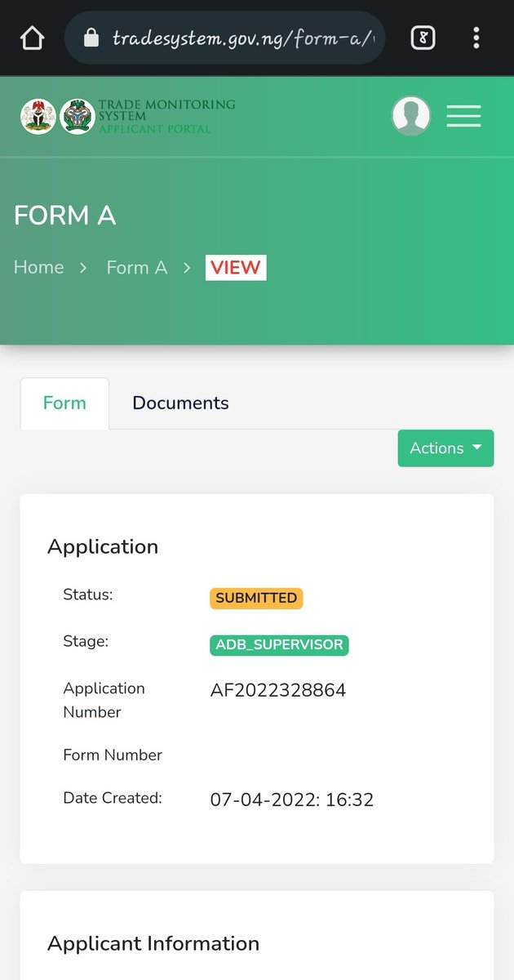The width and height of the screenshot is (514, 980).
Task: Click the Application Number label
Action: [x=104, y=700]
